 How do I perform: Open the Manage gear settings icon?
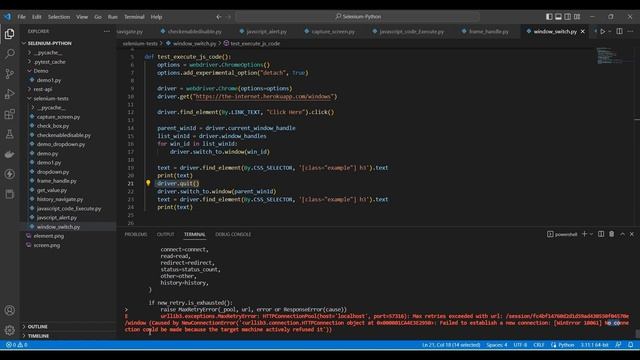pyautogui.click(x=9, y=330)
